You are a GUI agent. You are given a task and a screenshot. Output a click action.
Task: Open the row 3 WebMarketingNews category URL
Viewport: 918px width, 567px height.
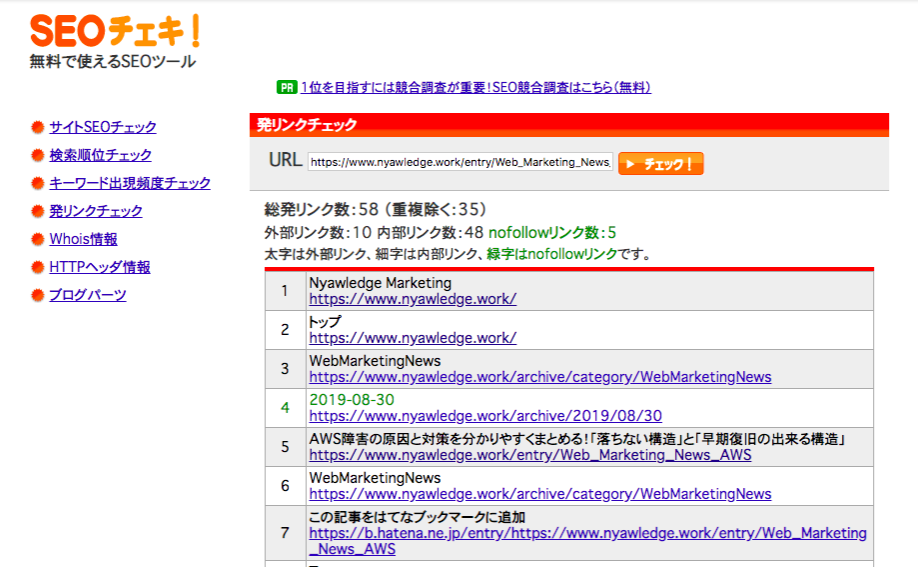click(540, 377)
